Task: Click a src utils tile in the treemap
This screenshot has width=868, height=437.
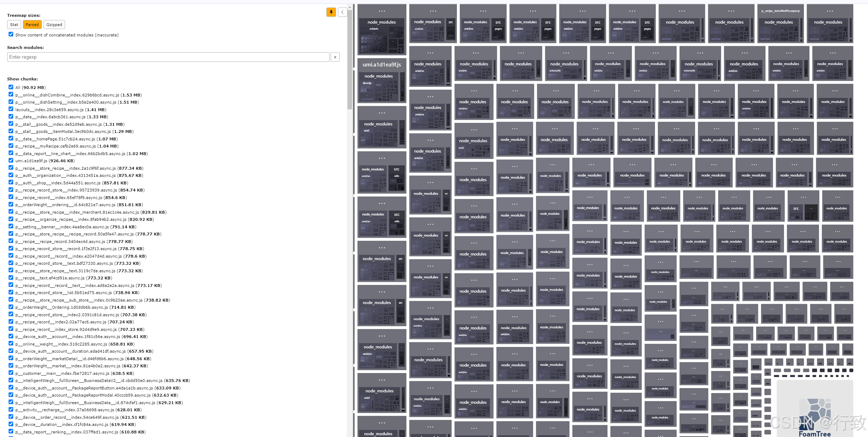Action: pyautogui.click(x=396, y=175)
